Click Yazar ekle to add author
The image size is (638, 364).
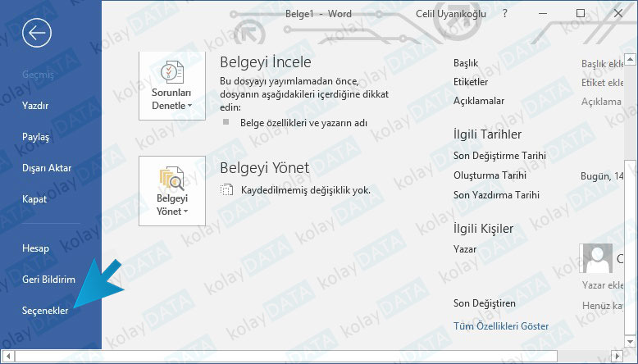pos(602,285)
